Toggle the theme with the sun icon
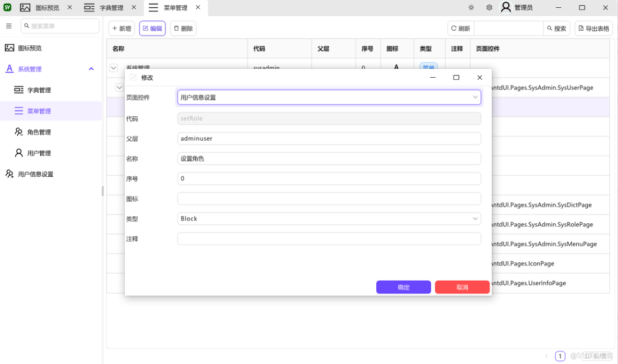Image resolution: width=618 pixels, height=364 pixels. (471, 7)
